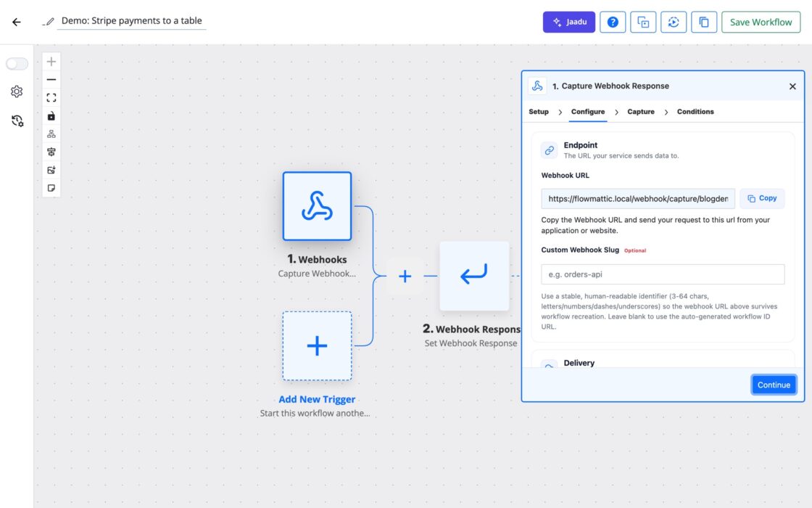Click the '1. Webhooks' node label
This screenshot has height=508, width=812.
click(x=317, y=259)
